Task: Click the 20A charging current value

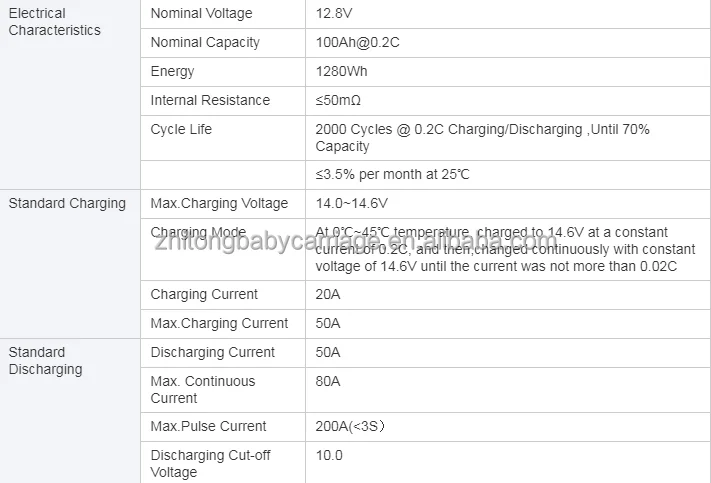Action: click(x=328, y=295)
